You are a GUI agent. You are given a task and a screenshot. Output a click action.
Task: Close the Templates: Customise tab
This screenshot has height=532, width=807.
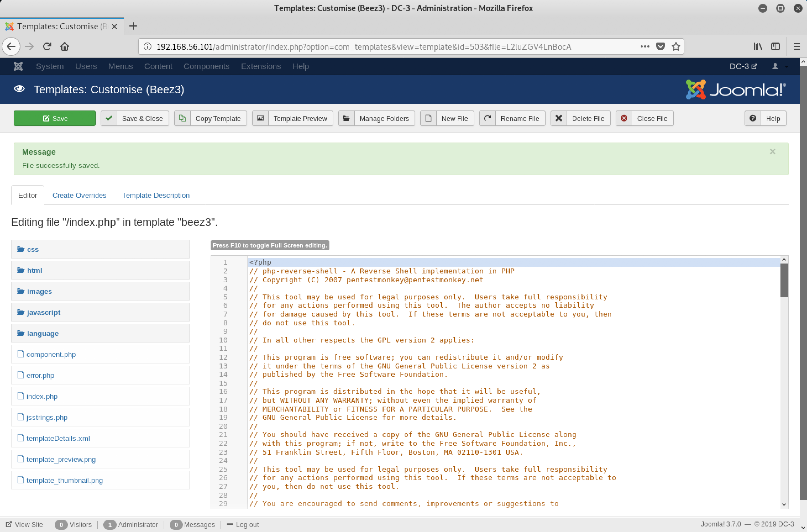coord(114,27)
